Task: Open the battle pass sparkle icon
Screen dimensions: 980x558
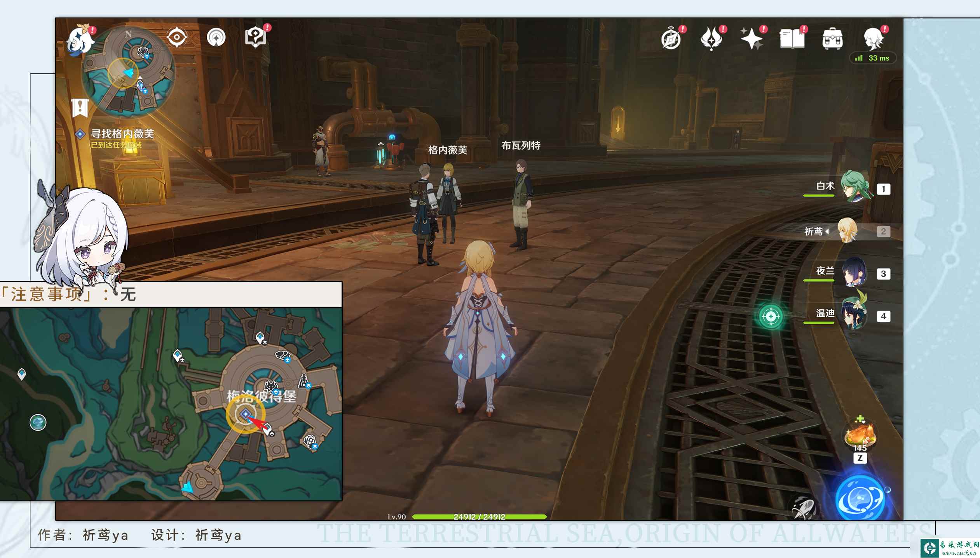Action: click(752, 39)
